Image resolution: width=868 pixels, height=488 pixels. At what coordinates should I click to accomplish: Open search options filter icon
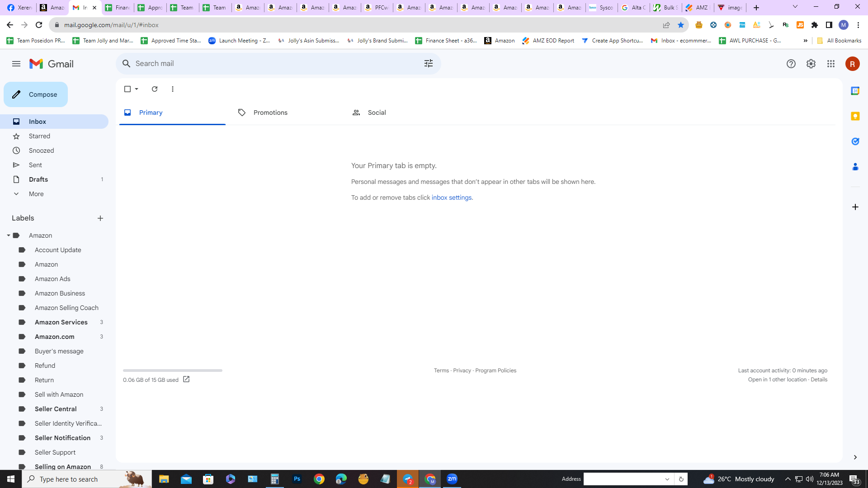428,64
